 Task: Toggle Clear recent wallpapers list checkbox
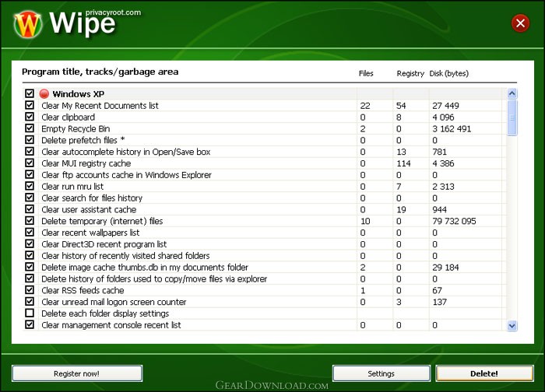(30, 232)
